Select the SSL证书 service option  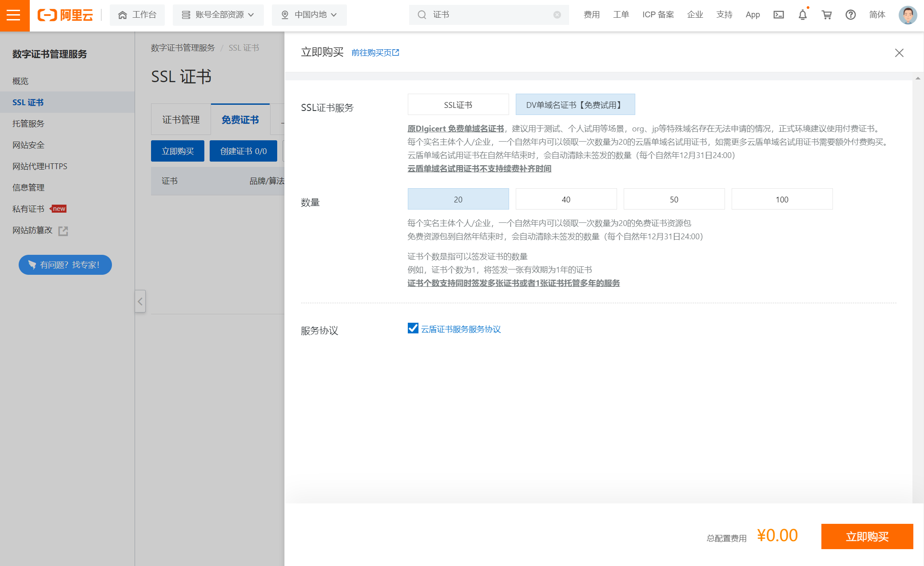click(x=458, y=105)
